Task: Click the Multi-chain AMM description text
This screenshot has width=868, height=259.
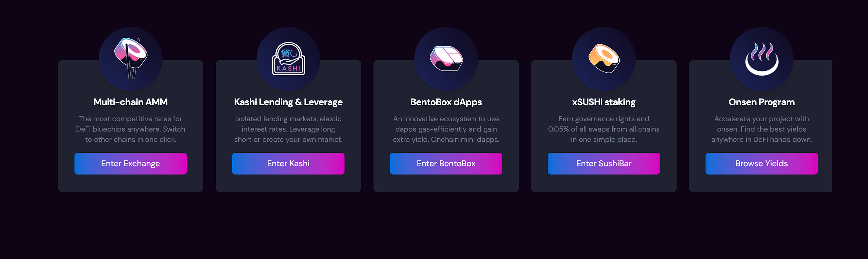Action: coord(131,129)
